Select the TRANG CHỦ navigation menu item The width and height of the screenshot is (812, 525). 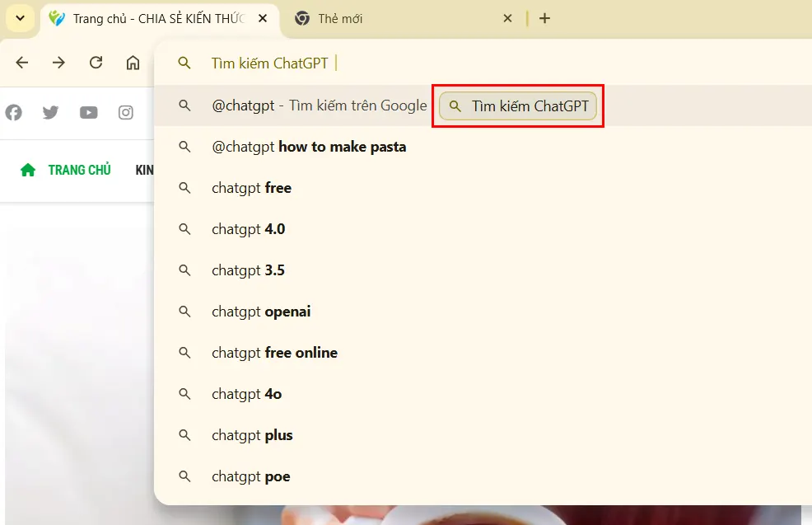coord(79,169)
